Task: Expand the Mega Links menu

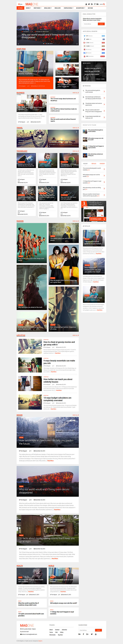Action: pos(48,8)
